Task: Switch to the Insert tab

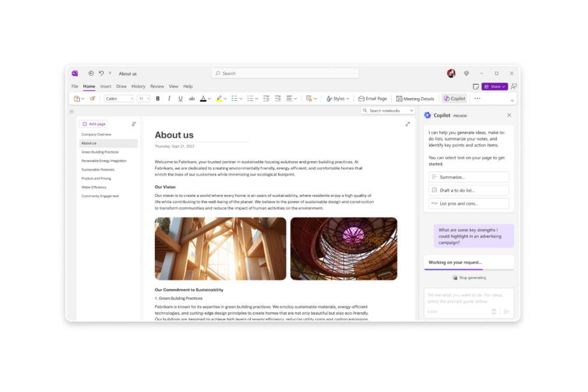Action: 106,86
